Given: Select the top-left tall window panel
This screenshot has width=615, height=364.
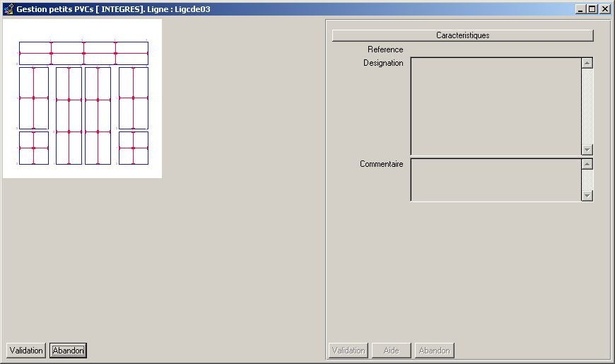Looking at the screenshot, I should [33, 98].
